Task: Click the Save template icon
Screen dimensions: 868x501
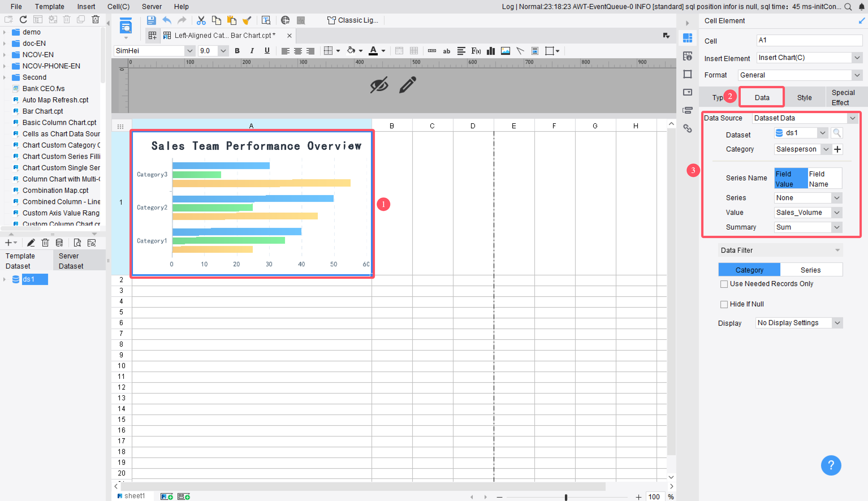Action: point(151,20)
